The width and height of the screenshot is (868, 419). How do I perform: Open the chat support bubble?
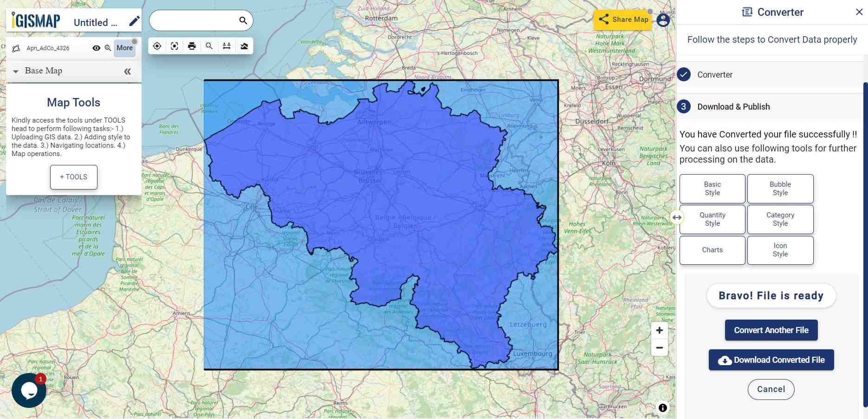pos(29,391)
